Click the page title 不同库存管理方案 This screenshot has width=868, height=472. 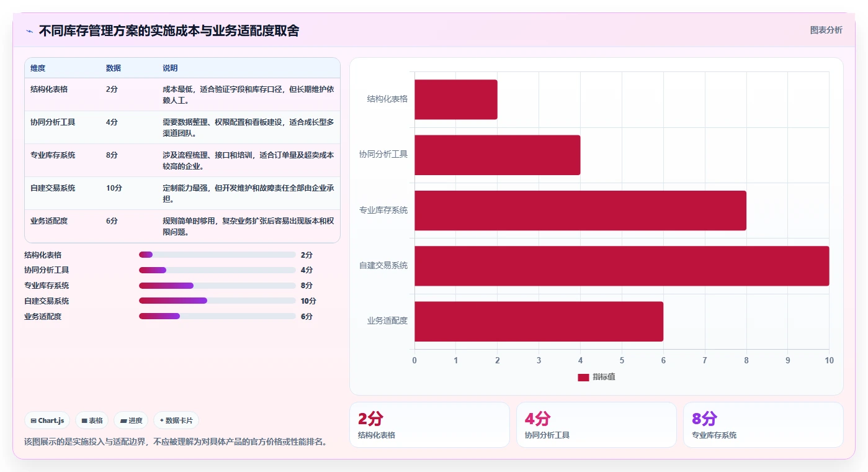(x=169, y=31)
